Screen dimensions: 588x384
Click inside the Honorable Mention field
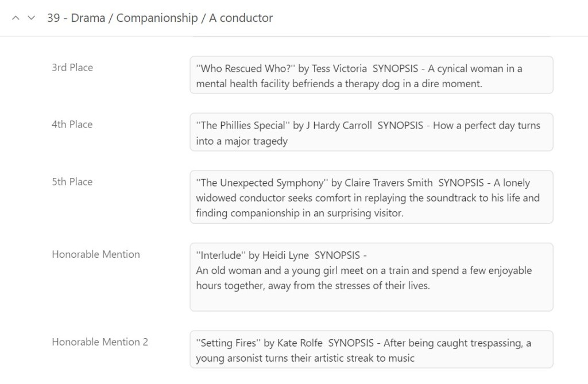[371, 277]
